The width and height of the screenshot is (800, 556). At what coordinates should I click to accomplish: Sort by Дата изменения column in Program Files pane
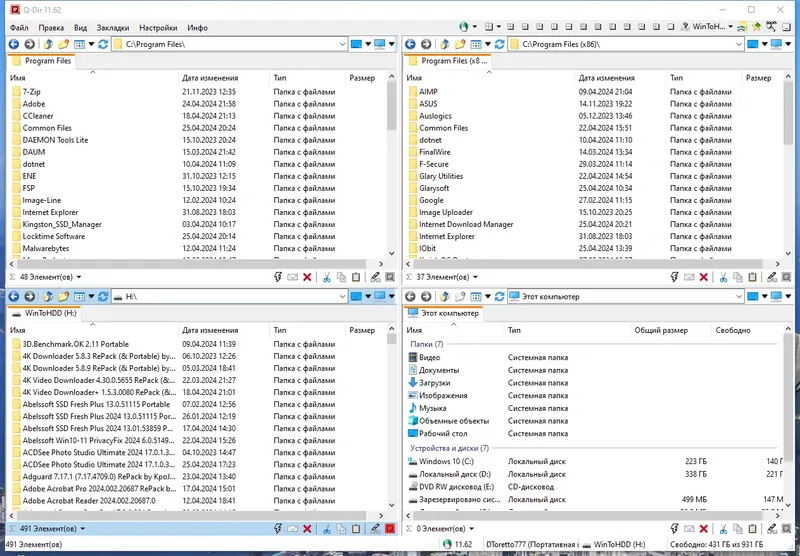pyautogui.click(x=210, y=78)
